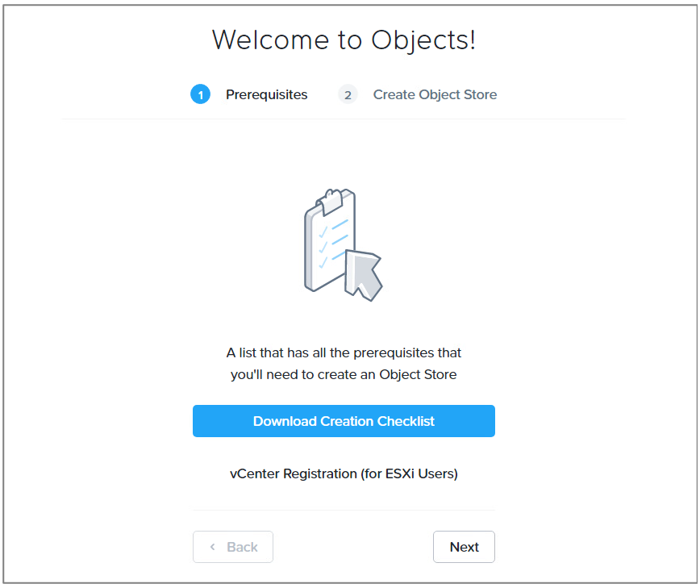700x588 pixels.
Task: Click the divider above Back and Next
Action: [344, 511]
